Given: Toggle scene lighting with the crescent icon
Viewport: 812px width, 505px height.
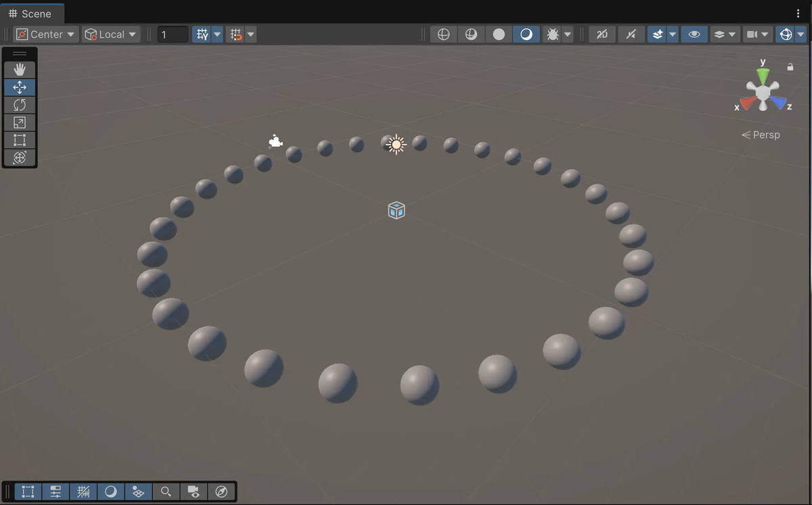Looking at the screenshot, I should tap(526, 34).
